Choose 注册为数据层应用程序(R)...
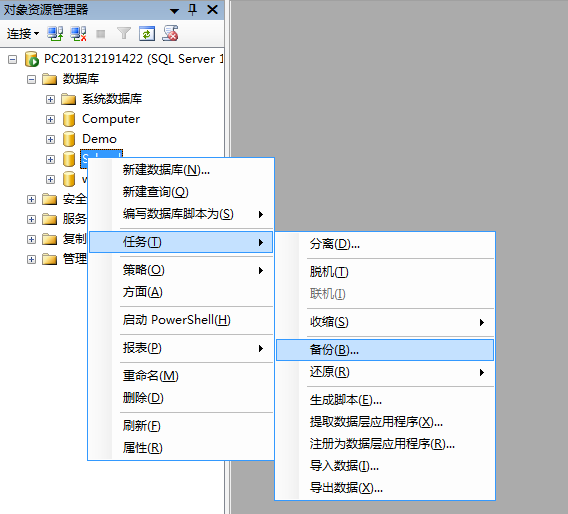Image resolution: width=568 pixels, height=514 pixels. click(x=385, y=444)
